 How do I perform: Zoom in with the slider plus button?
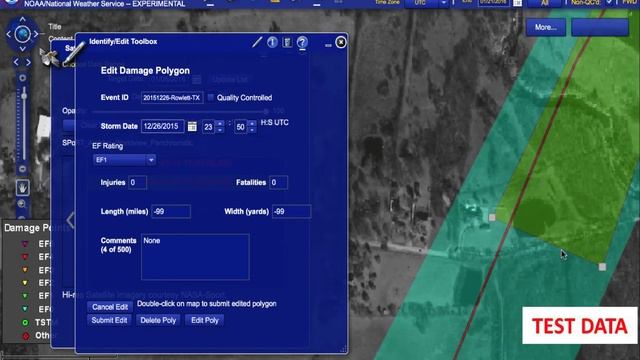[22, 78]
